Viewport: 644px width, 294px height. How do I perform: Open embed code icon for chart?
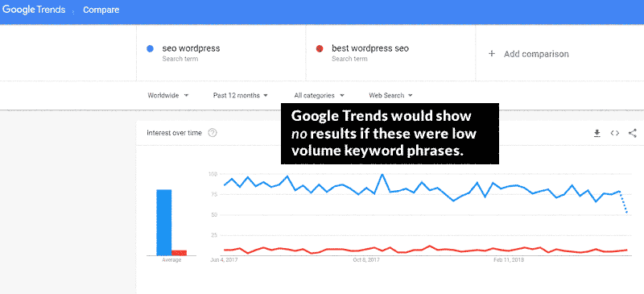point(615,133)
